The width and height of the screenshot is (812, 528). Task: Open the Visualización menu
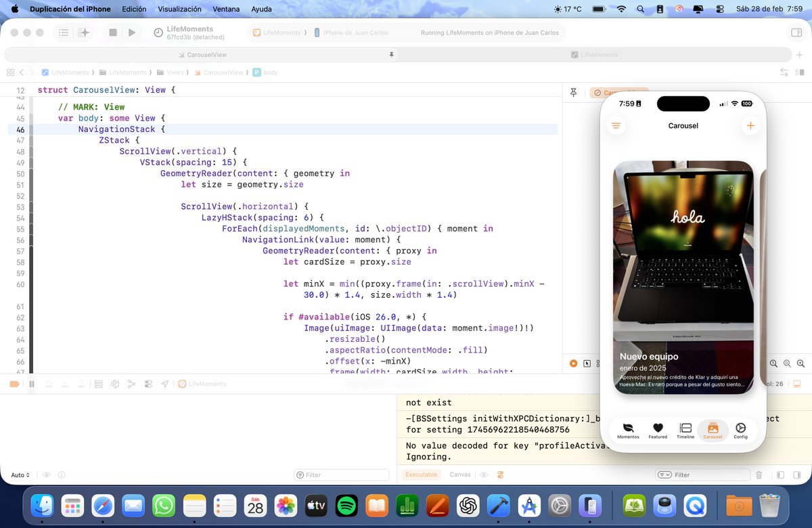coord(179,9)
